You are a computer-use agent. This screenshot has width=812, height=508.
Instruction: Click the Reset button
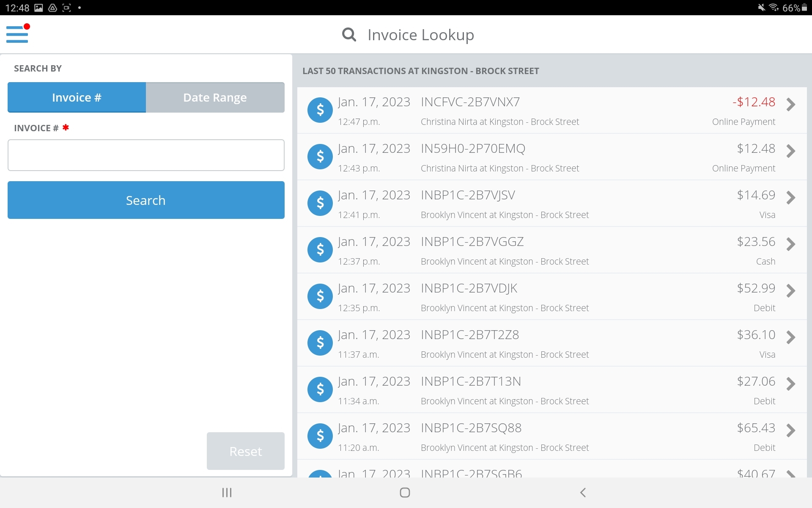245,451
